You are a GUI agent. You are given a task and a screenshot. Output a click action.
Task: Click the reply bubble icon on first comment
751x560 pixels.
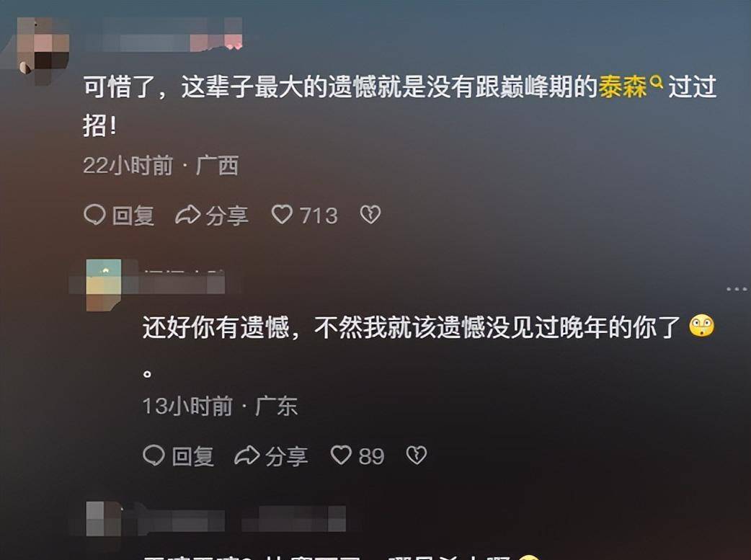(94, 215)
